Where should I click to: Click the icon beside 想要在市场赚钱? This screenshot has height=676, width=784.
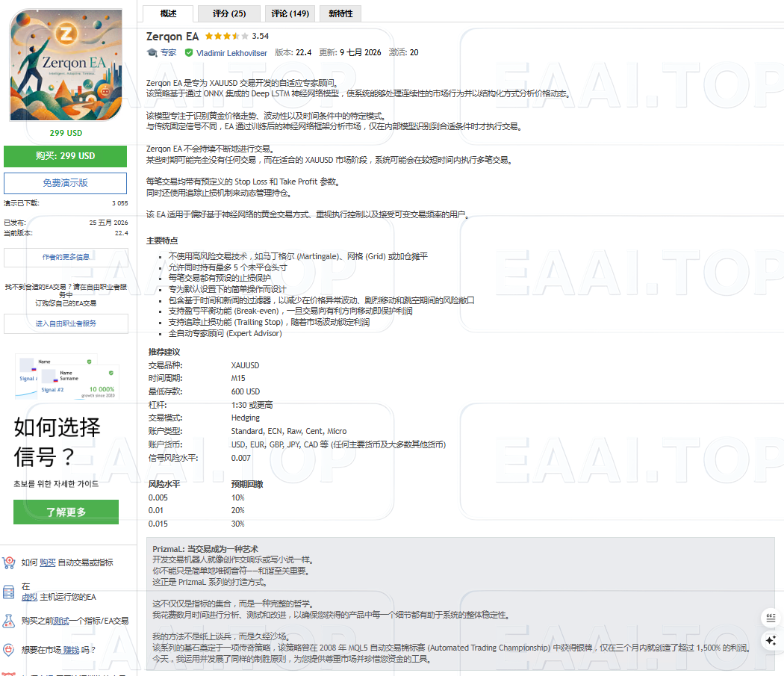coord(8,650)
